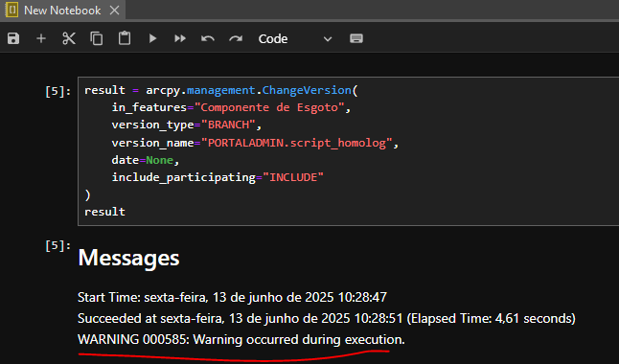Click the "PORTALADMIN.script_homolog" version name
This screenshot has height=364, width=619.
point(297,143)
